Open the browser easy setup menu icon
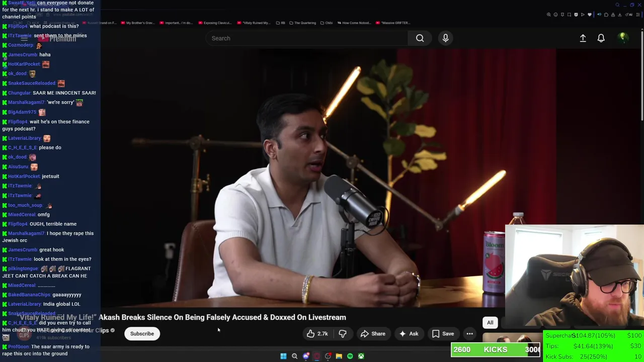644x362 pixels. [638, 15]
